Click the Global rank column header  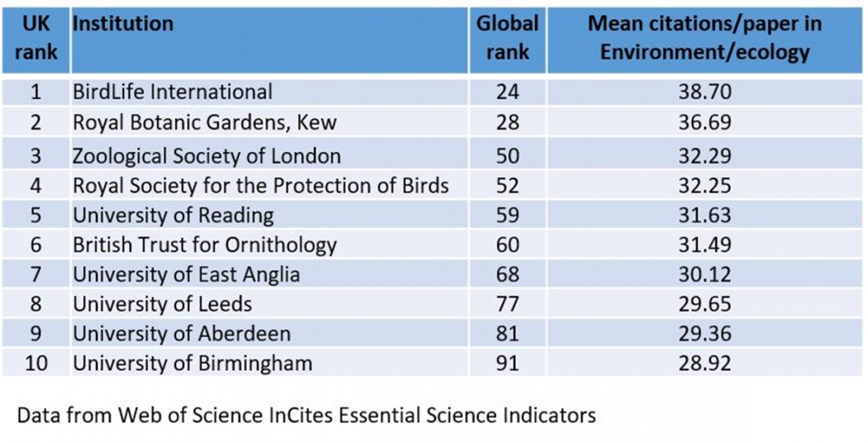507,38
